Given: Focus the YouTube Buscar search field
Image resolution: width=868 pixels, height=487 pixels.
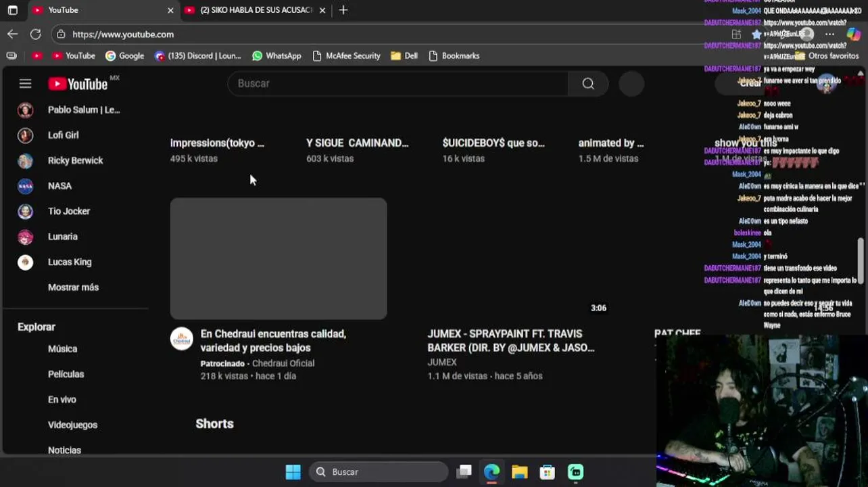Looking at the screenshot, I should 398,83.
